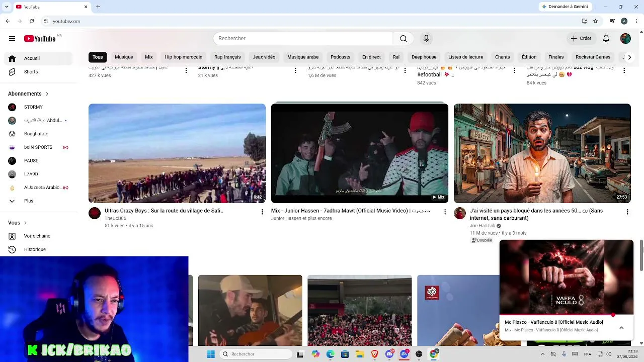644x362 pixels.
Task: Open more options for Junior Hassen mix
Action: [x=445, y=212]
